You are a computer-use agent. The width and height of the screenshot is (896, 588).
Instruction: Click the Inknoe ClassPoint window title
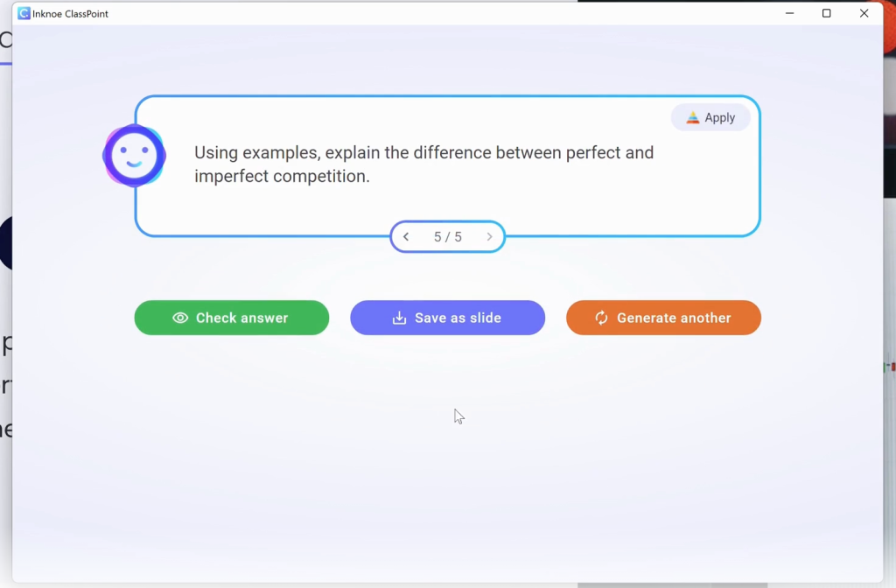pyautogui.click(x=70, y=14)
